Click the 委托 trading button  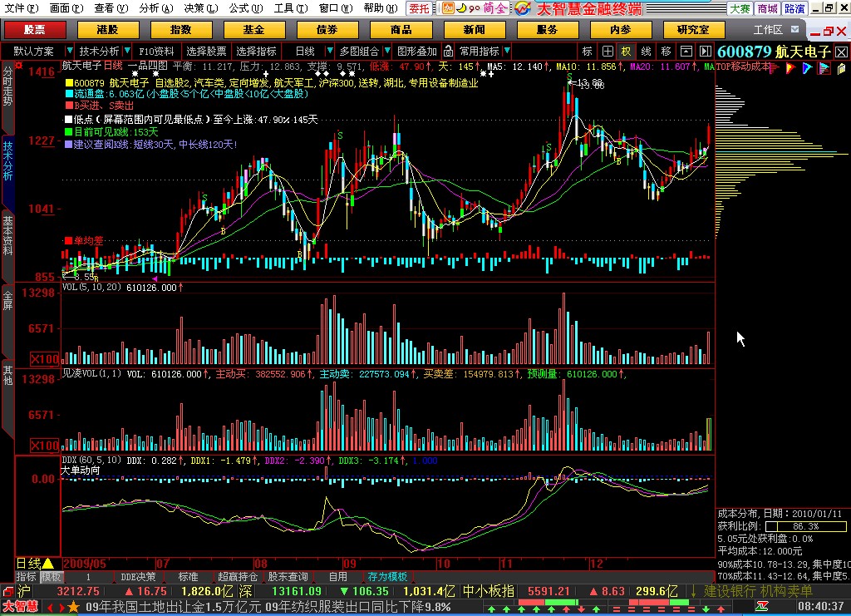coord(419,8)
